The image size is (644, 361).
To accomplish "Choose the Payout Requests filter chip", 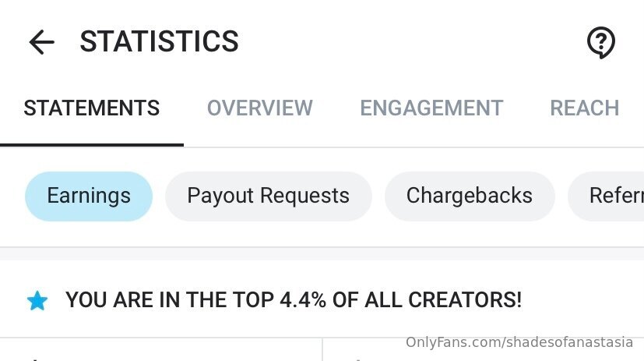I will [269, 196].
